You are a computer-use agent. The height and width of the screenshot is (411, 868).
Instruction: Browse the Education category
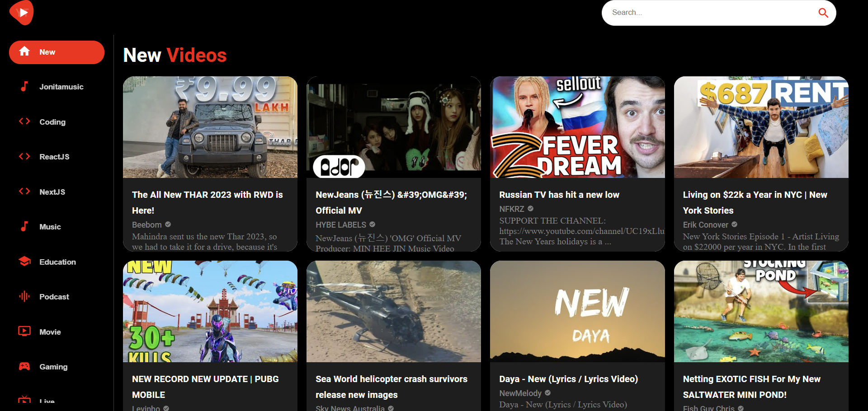[x=57, y=262]
